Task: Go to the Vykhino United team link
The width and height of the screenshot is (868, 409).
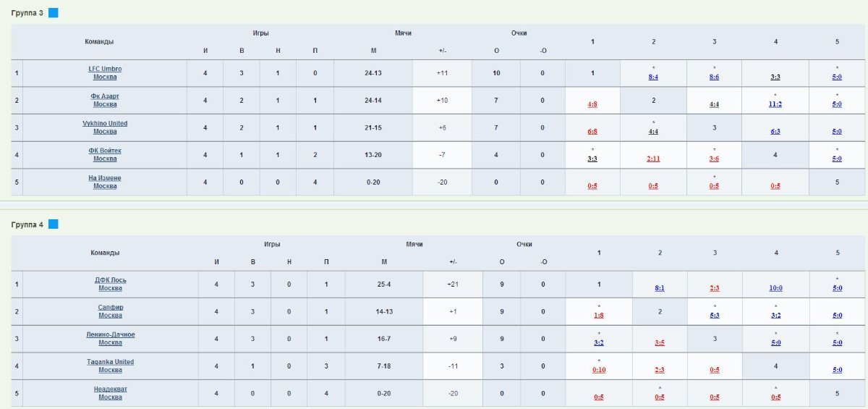Action: (105, 124)
